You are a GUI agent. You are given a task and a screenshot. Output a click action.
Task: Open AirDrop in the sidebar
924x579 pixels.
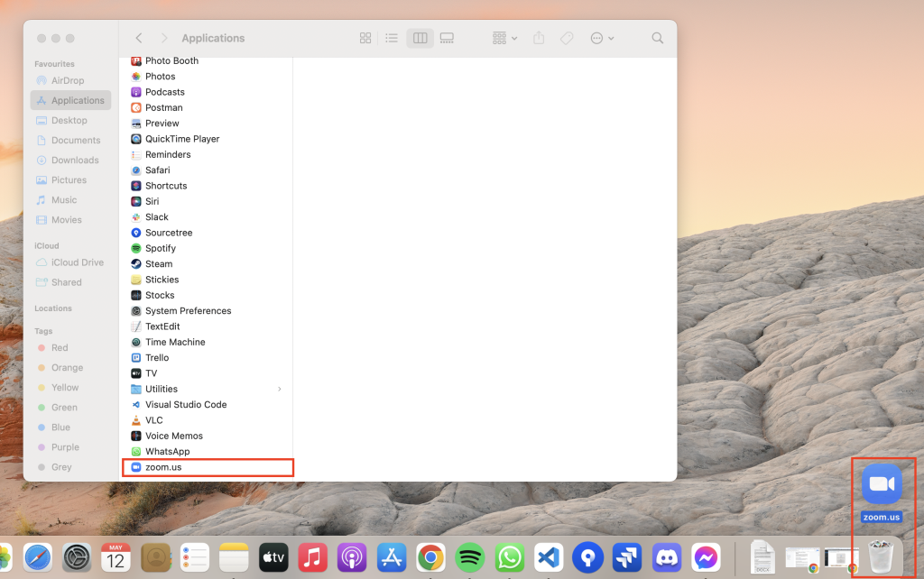pos(70,80)
